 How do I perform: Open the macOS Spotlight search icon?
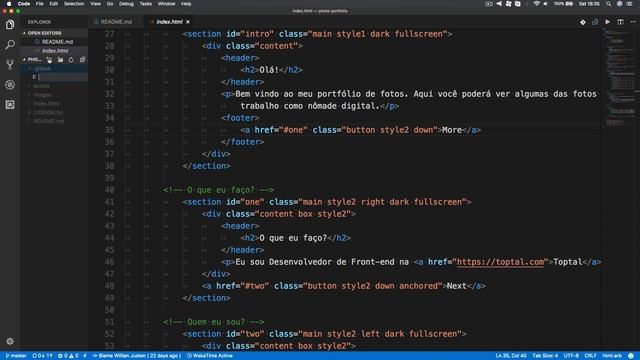[x=609, y=4]
